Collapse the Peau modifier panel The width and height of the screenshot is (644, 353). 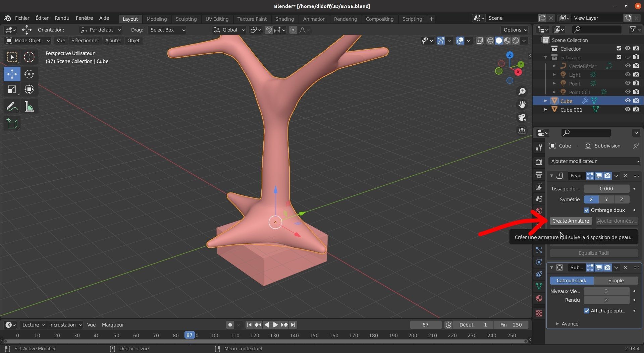[551, 176]
